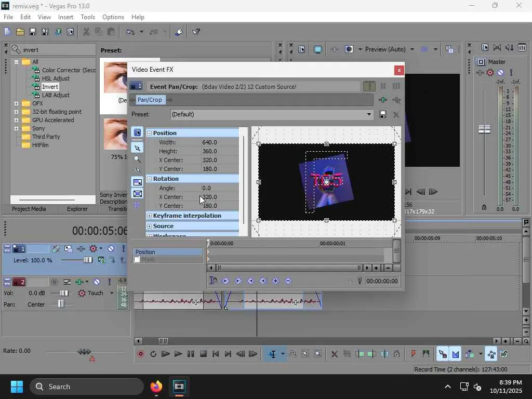Click Track 1 Track FX icon

(81, 249)
